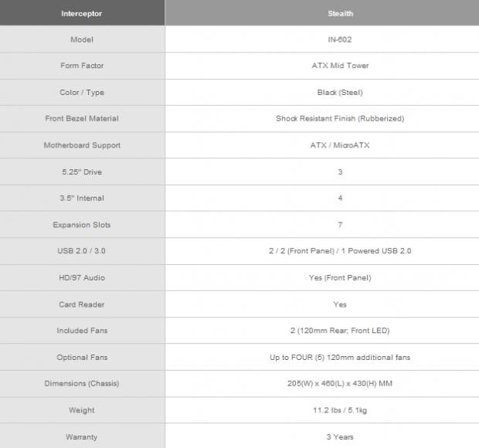This screenshot has height=448, width=479.
Task: Select the Form Factor label
Action: [x=82, y=66]
